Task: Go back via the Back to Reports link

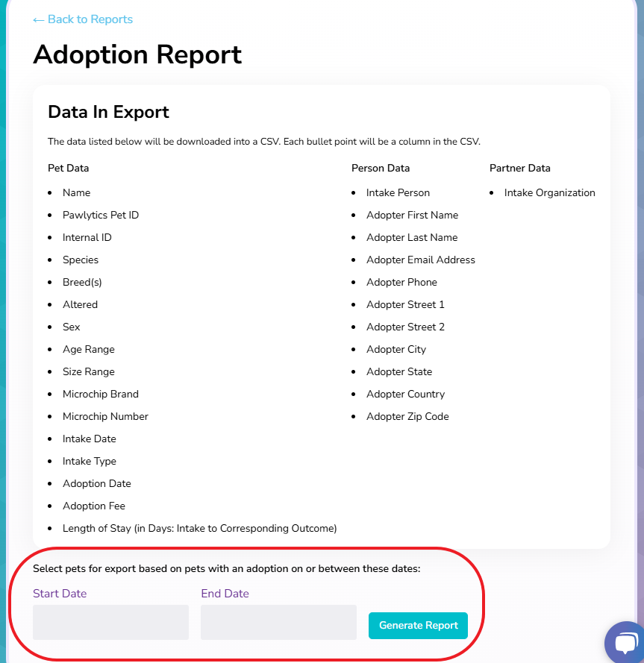Action: click(83, 19)
